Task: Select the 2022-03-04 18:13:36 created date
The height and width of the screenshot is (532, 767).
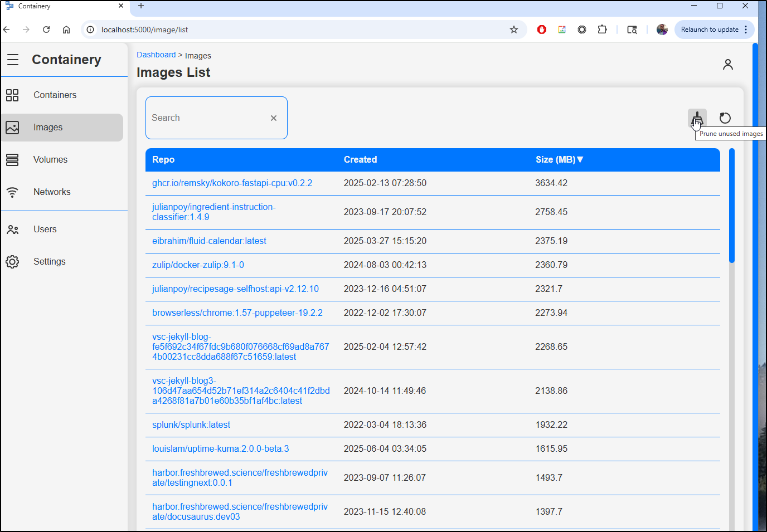Action: pyautogui.click(x=385, y=425)
